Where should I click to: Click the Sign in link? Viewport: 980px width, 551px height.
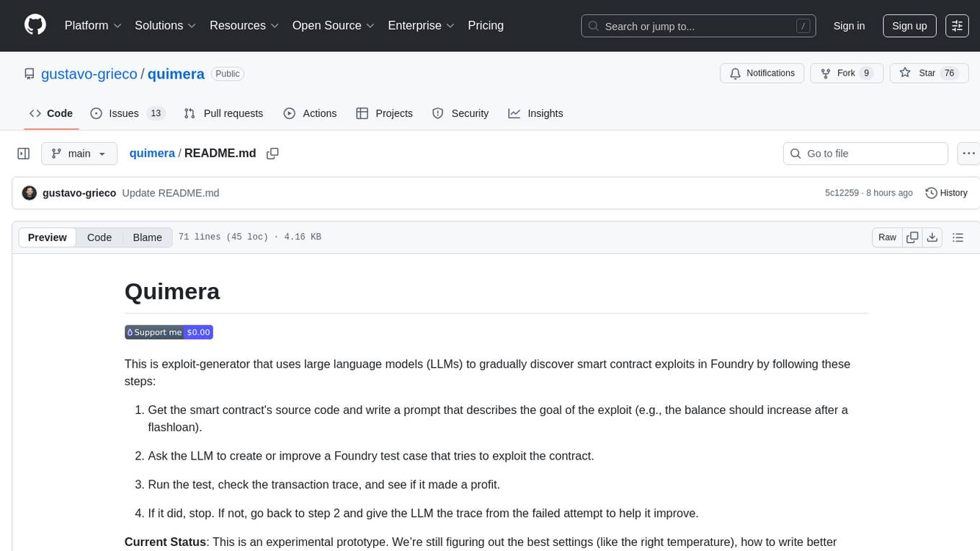pyautogui.click(x=849, y=26)
